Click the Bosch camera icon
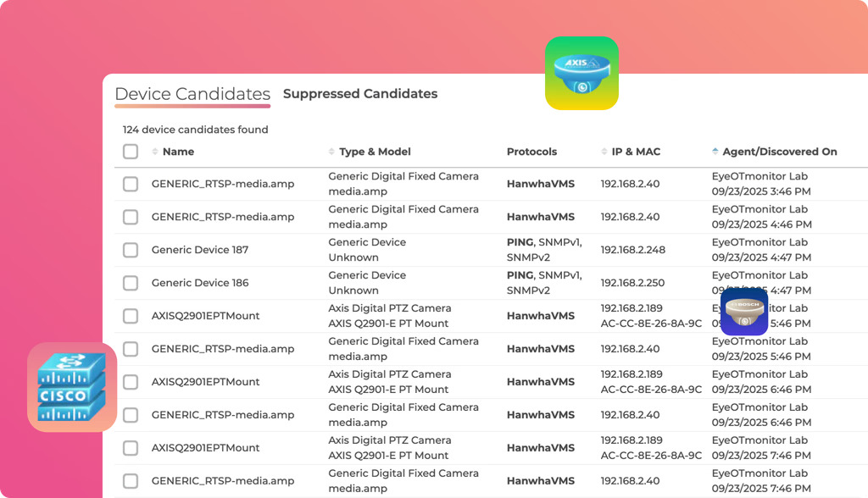 744,312
